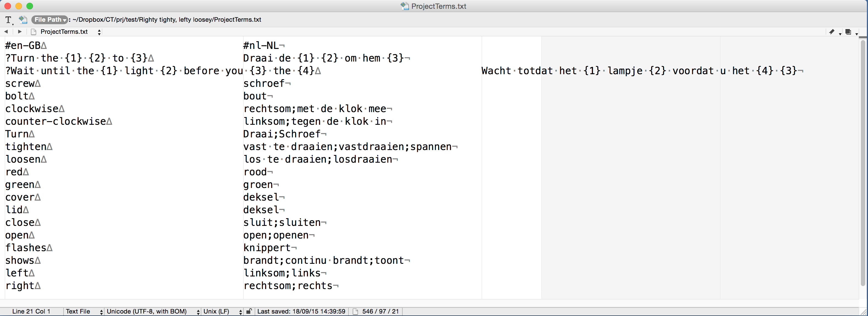Click the Line 21 Col 1 indicator
This screenshot has width=868, height=316.
31,312
